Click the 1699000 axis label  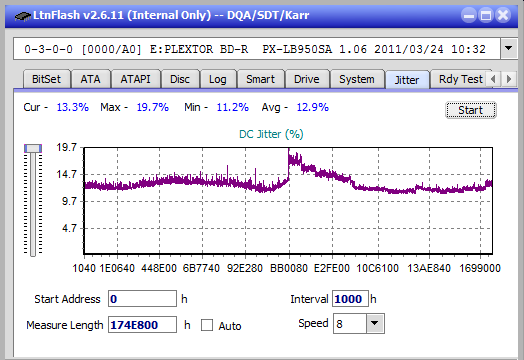pos(480,268)
